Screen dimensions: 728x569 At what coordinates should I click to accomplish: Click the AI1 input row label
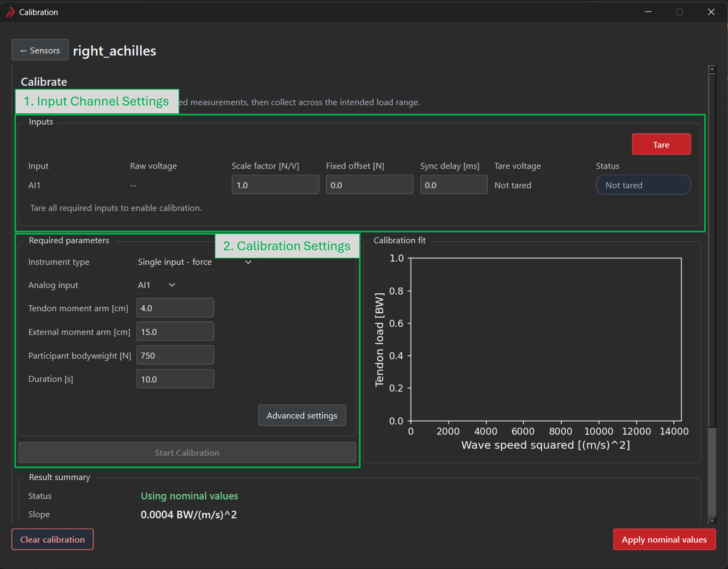pyautogui.click(x=34, y=185)
